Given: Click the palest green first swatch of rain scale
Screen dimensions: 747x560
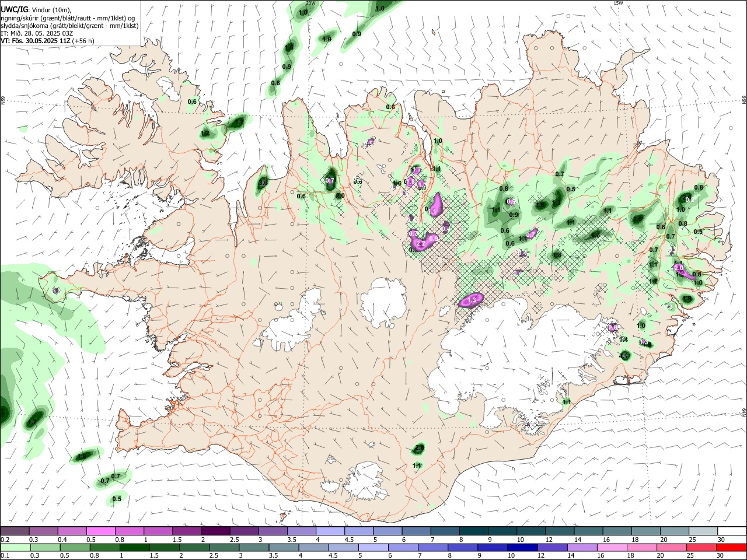Looking at the screenshot, I should (15, 548).
